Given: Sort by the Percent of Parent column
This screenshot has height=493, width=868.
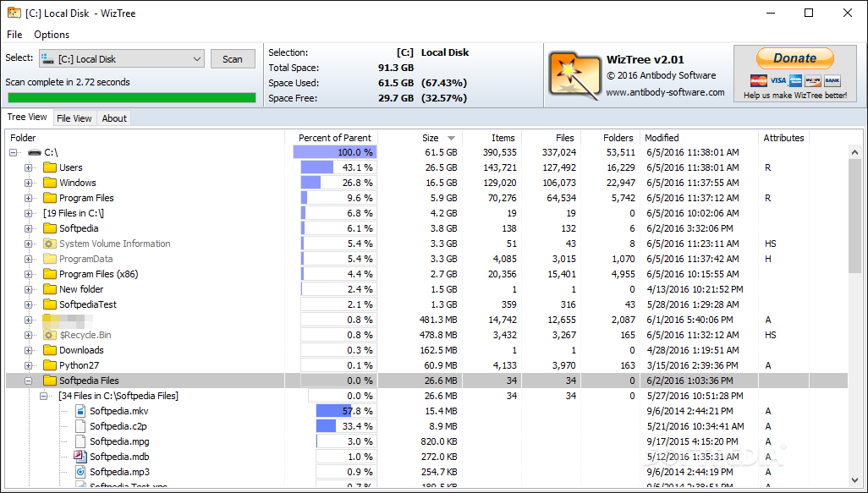Looking at the screenshot, I should [x=331, y=138].
